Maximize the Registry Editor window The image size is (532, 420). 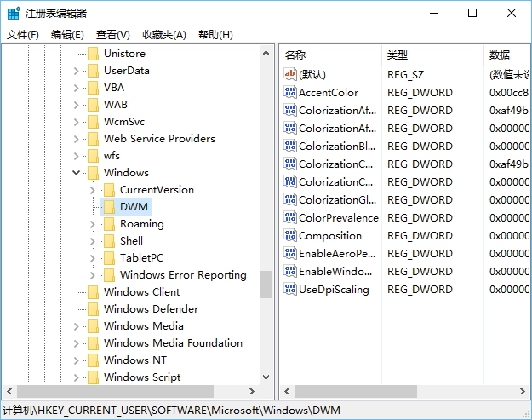pyautogui.click(x=472, y=14)
